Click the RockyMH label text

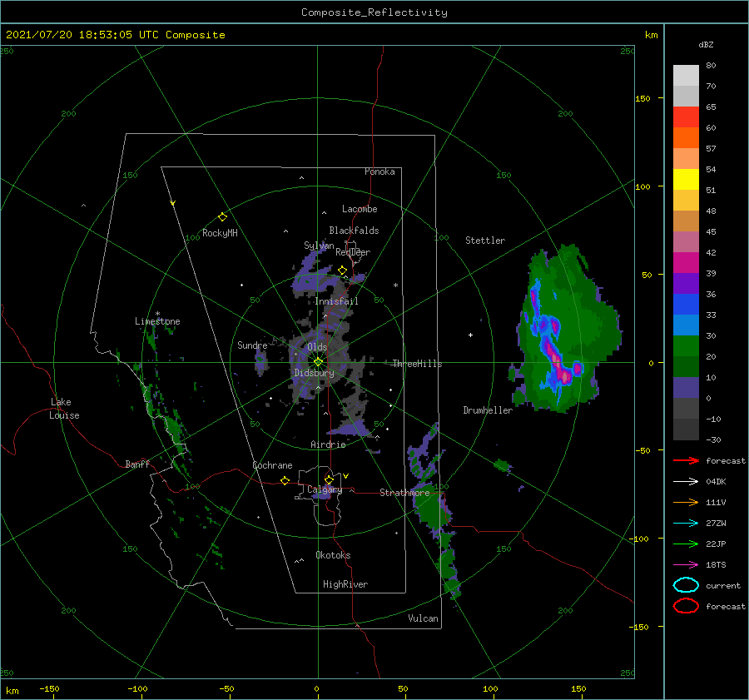click(x=220, y=233)
